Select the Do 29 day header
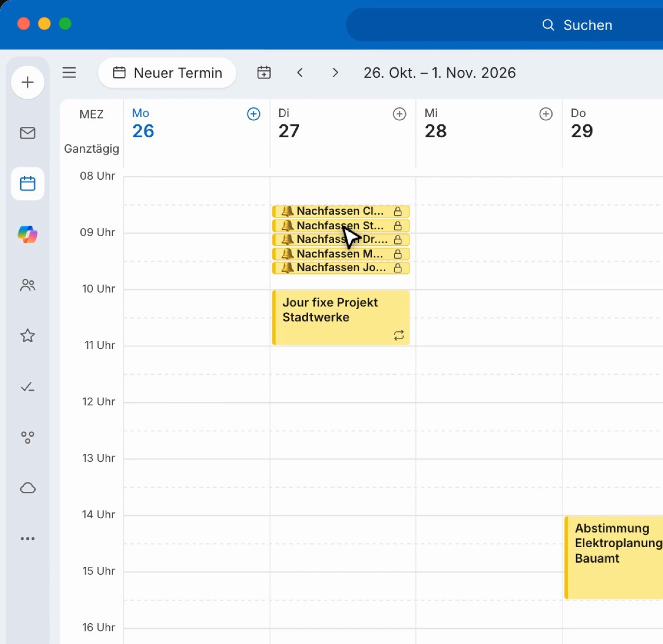This screenshot has height=644, width=663. coord(582,124)
